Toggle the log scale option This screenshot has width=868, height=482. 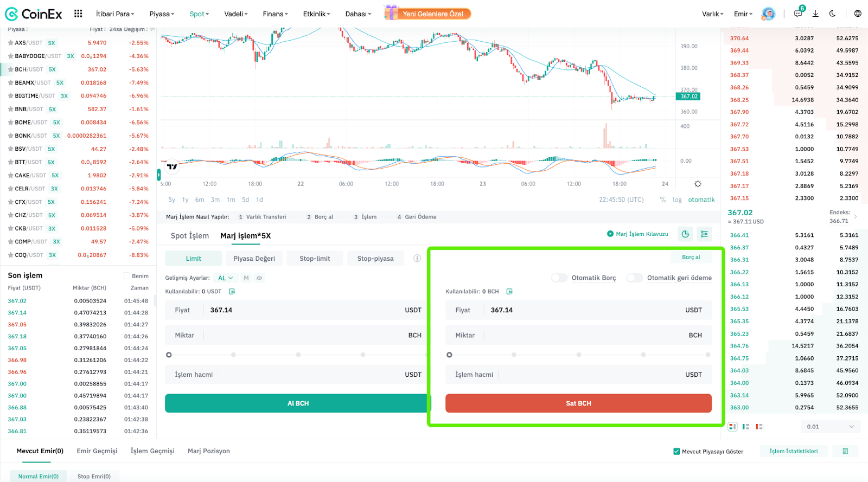click(x=677, y=200)
